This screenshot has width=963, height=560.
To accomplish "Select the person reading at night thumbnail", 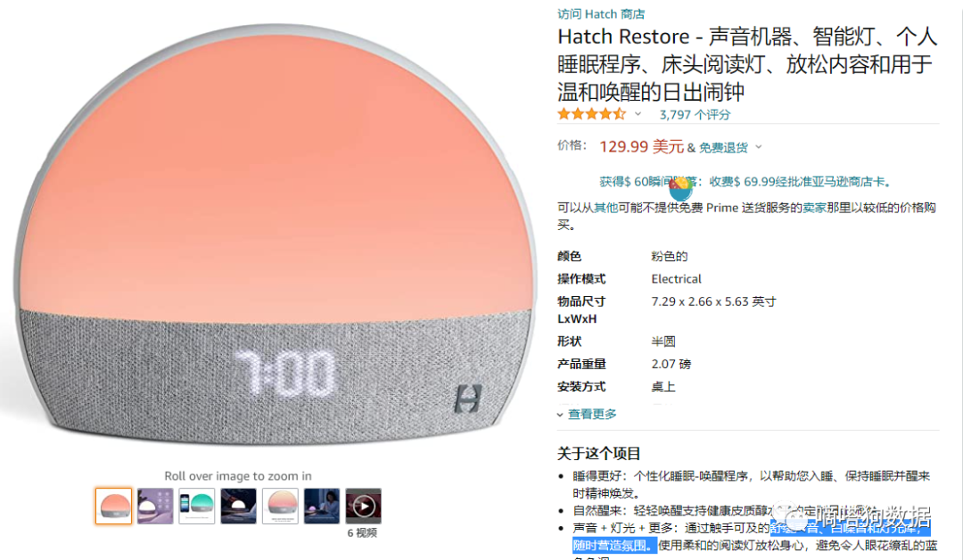I will click(322, 506).
